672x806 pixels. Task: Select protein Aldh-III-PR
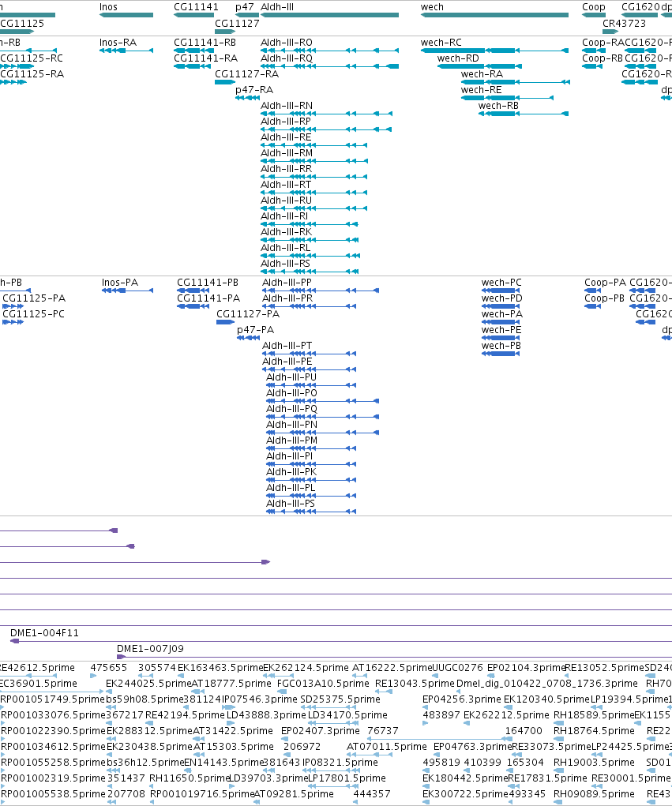[x=287, y=298]
